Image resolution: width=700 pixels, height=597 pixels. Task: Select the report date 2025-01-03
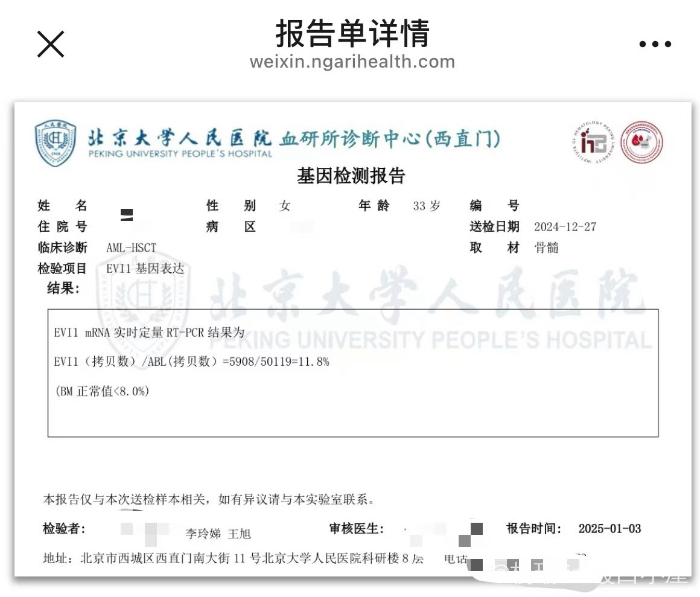(x=610, y=529)
